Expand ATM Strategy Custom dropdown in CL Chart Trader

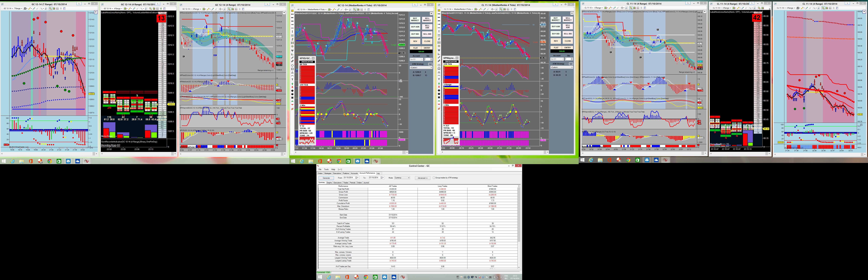[x=562, y=67]
